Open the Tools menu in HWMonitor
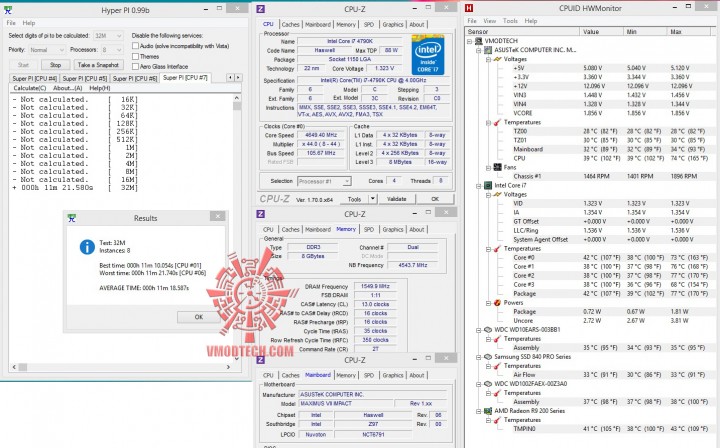The width and height of the screenshot is (720, 448). pos(510,21)
